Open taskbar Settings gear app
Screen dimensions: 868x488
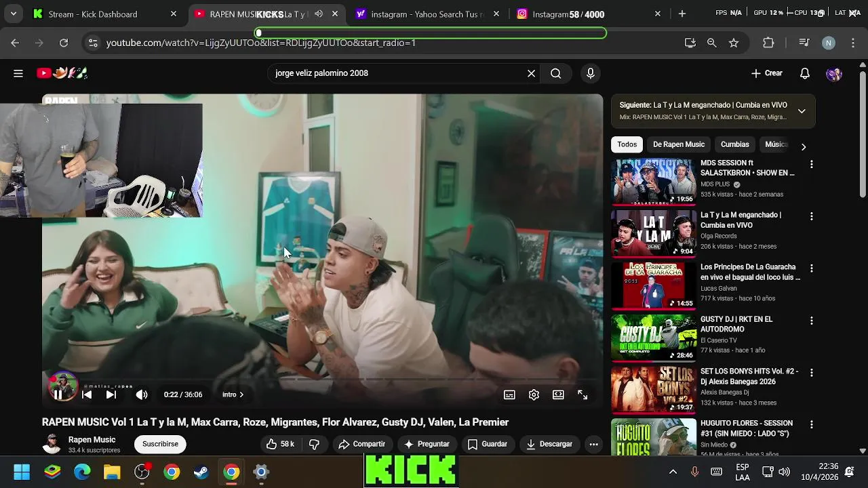261,472
